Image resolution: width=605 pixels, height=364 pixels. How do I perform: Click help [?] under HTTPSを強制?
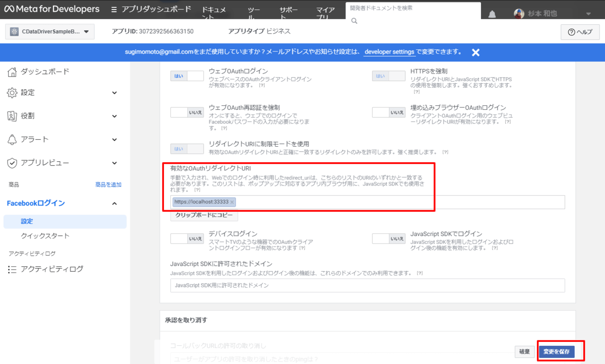point(416,92)
